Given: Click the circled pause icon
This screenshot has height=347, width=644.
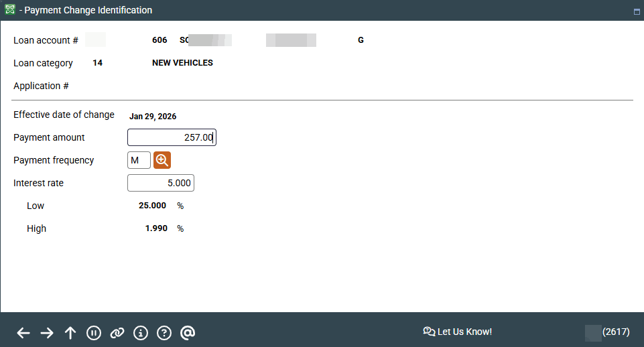Looking at the screenshot, I should pos(94,333).
